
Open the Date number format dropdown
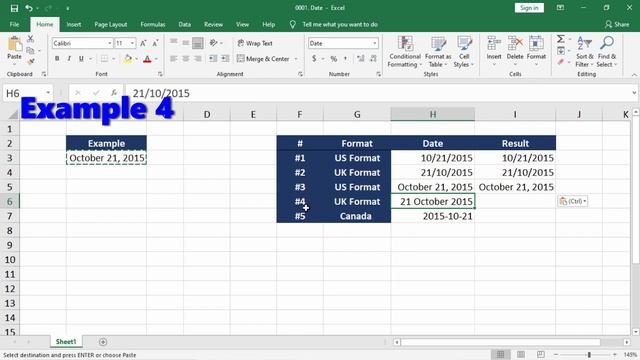coord(375,43)
